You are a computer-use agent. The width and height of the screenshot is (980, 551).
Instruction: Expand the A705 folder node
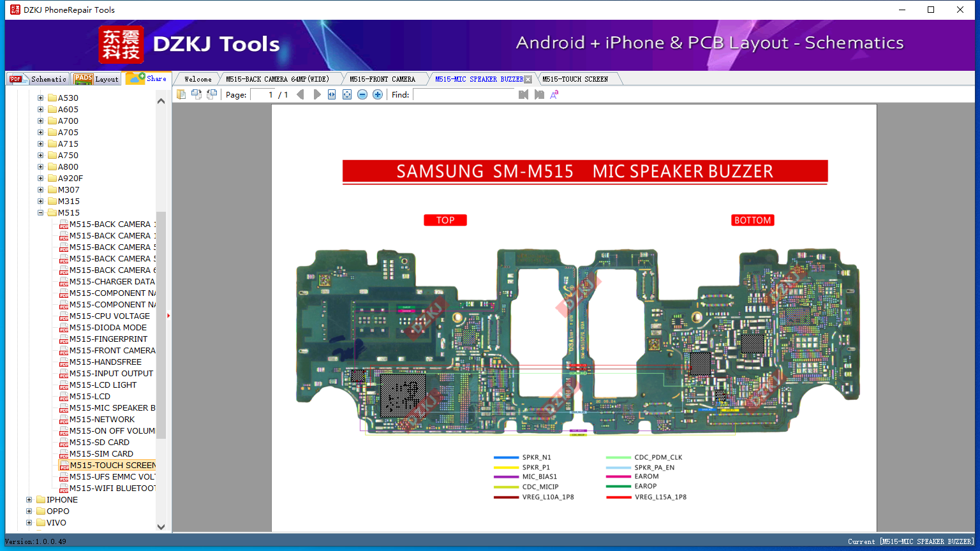click(x=40, y=133)
